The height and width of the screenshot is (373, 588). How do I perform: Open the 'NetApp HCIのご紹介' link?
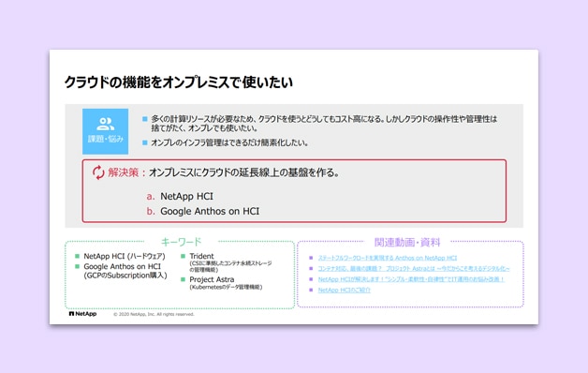click(x=344, y=290)
